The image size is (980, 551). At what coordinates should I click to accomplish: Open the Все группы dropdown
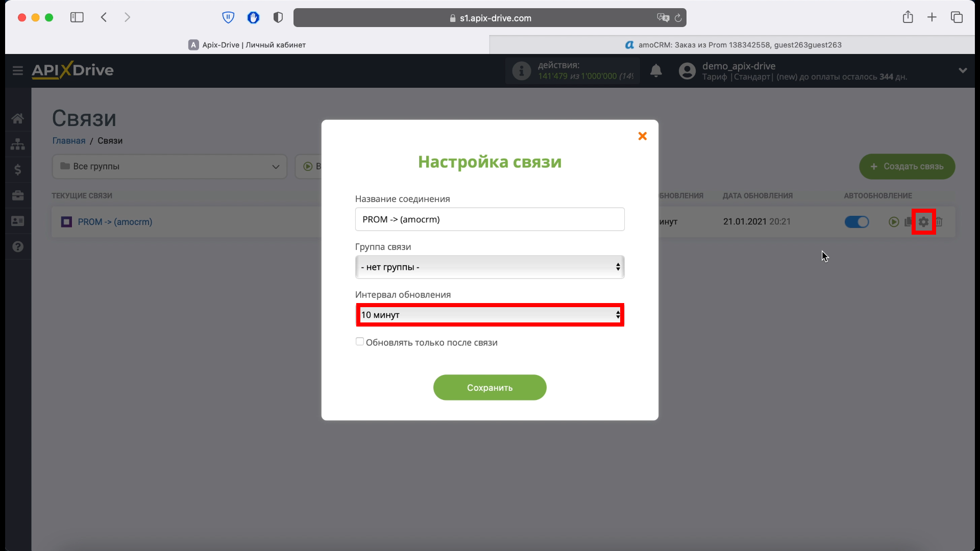169,166
